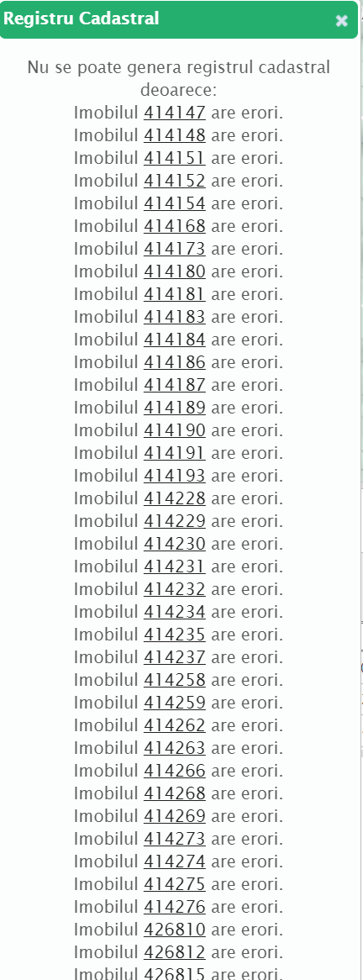This screenshot has height=980, width=363.
Task: Open property link 414276
Action: (x=174, y=906)
